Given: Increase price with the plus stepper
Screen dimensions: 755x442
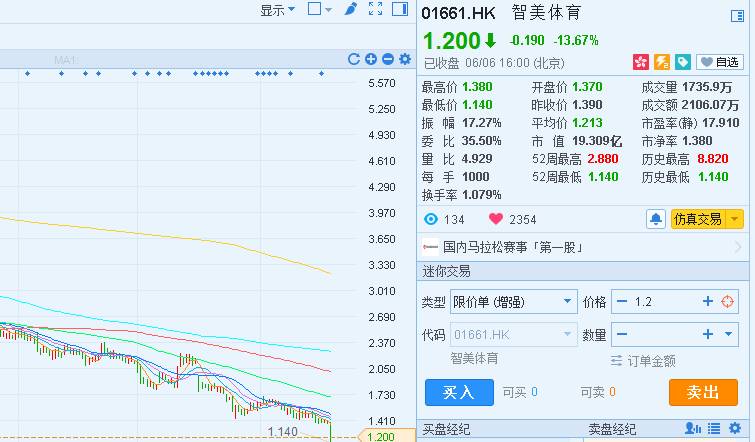Looking at the screenshot, I should click(x=707, y=302).
